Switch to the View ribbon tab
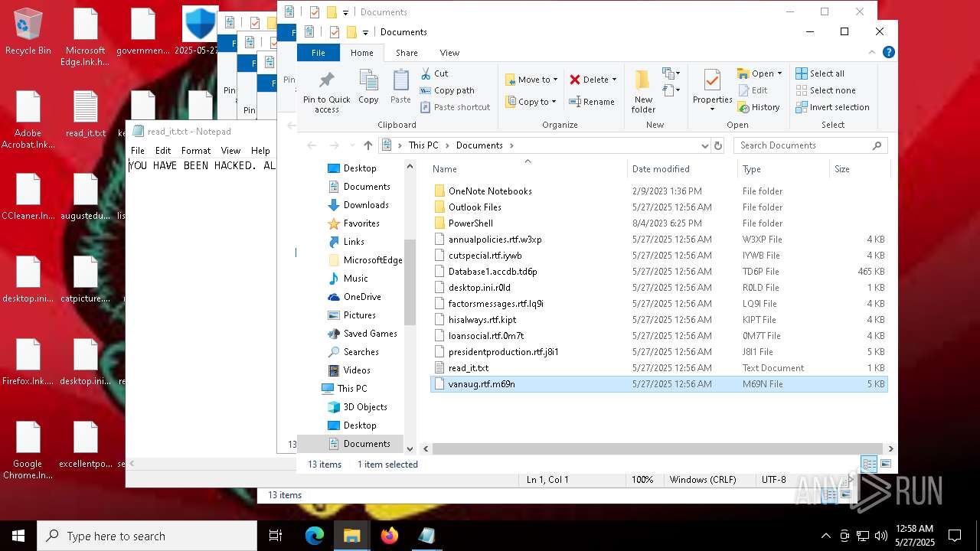 pos(449,53)
